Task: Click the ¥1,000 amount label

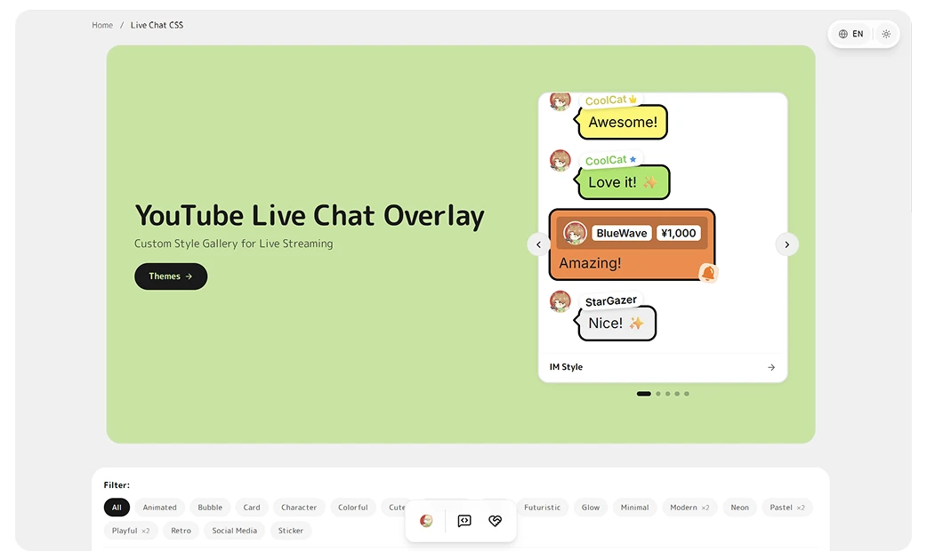Action: pyautogui.click(x=678, y=233)
